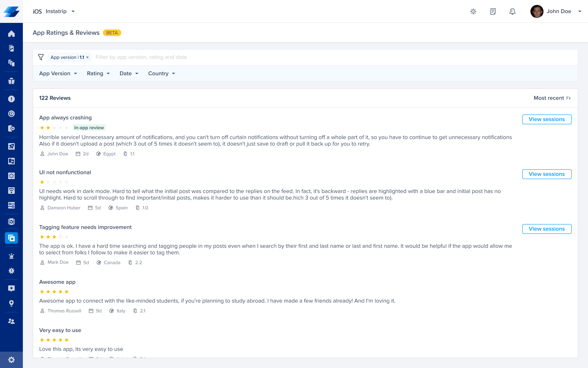Image resolution: width=588 pixels, height=368 pixels.
Task: Remove the App version 1.1 filter chip
Action: (87, 57)
